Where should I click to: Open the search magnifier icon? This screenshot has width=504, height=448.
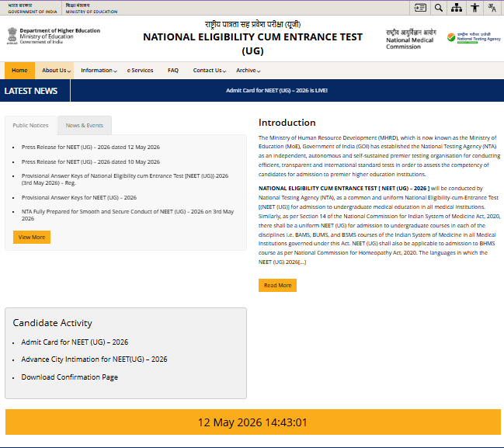tap(439, 8)
